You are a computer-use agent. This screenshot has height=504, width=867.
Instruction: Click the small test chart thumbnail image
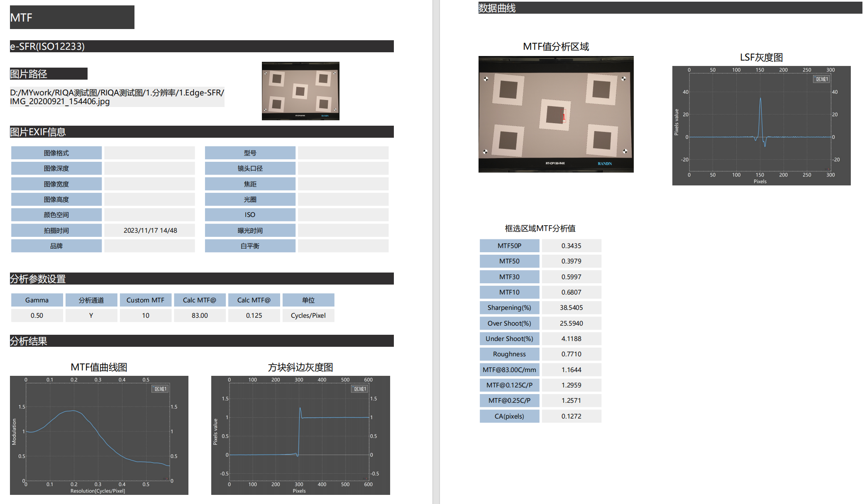pyautogui.click(x=300, y=91)
